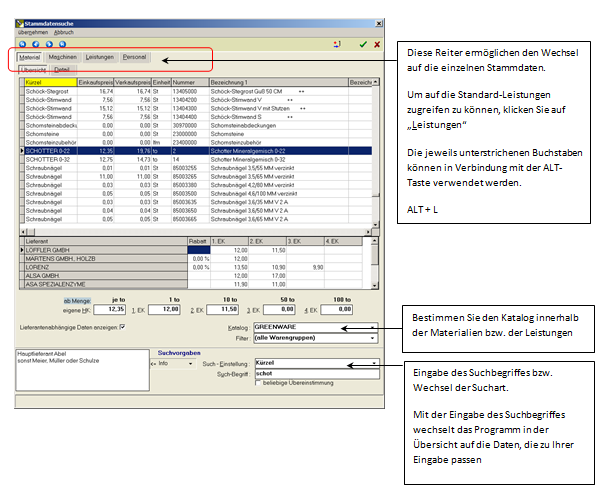The height and width of the screenshot is (501, 612).
Task: Open the Detail sub-tab
Action: coord(62,70)
